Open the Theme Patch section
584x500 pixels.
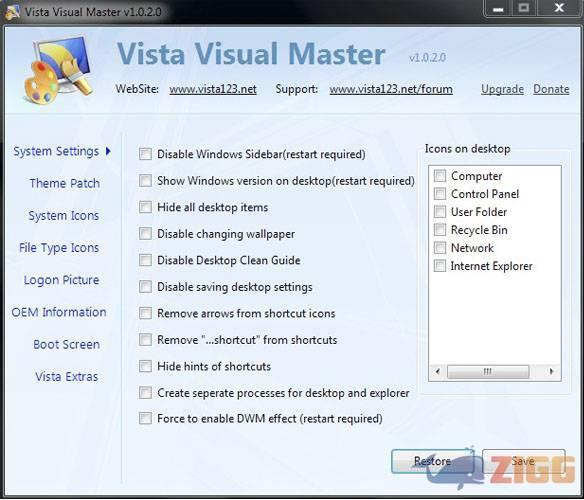[64, 183]
